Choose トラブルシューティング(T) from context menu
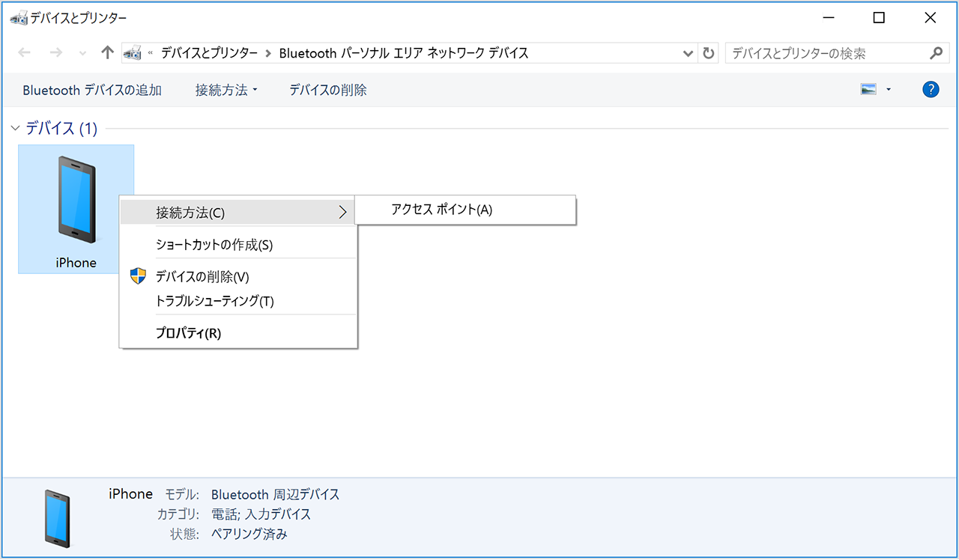 coord(238,301)
